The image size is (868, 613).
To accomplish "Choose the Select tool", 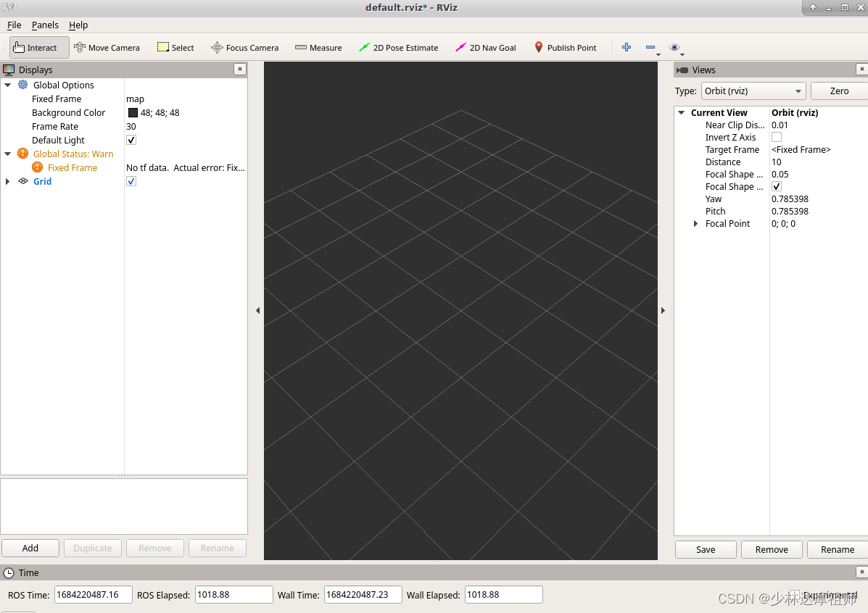I will pos(175,48).
